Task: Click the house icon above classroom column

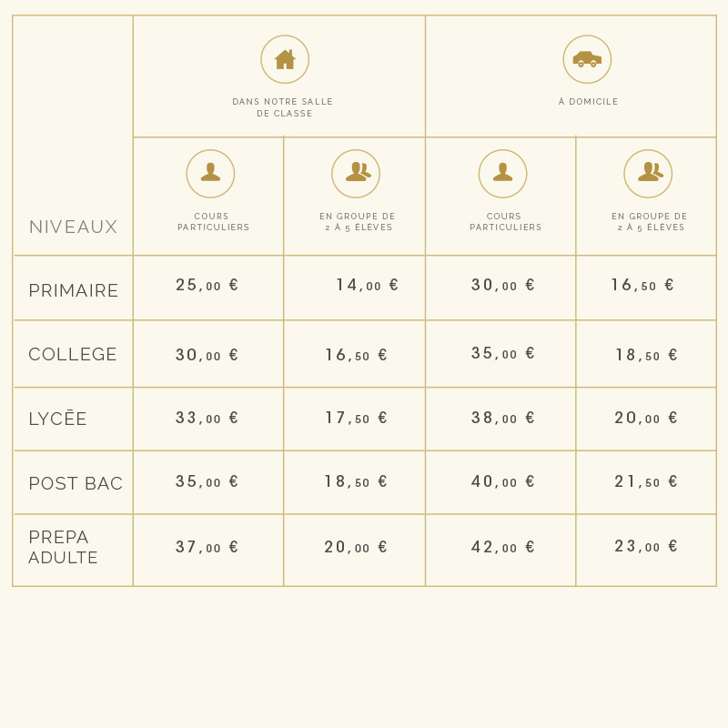Action: [285, 59]
